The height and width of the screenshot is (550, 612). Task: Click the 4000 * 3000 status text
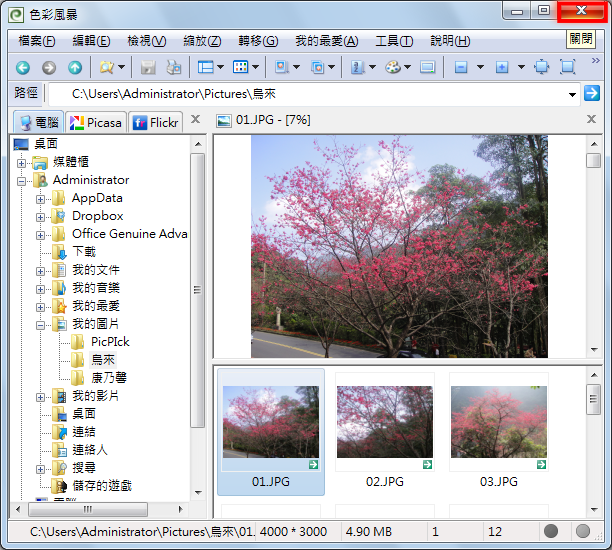click(x=294, y=532)
